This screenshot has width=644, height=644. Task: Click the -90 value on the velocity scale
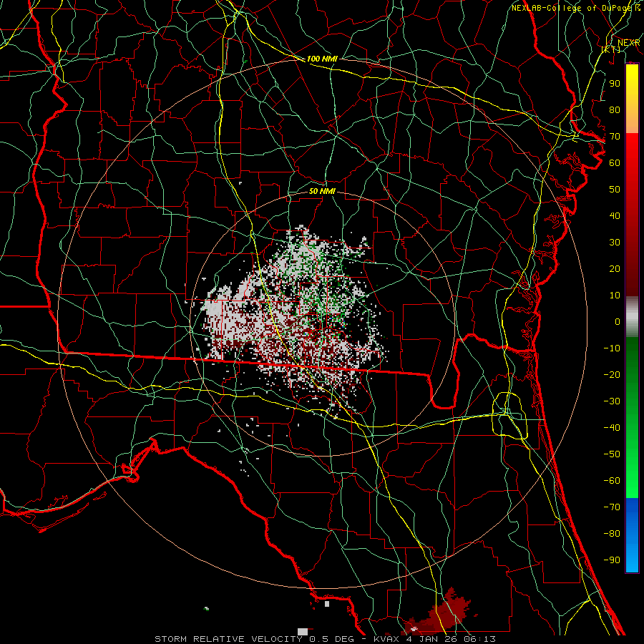pyautogui.click(x=612, y=560)
